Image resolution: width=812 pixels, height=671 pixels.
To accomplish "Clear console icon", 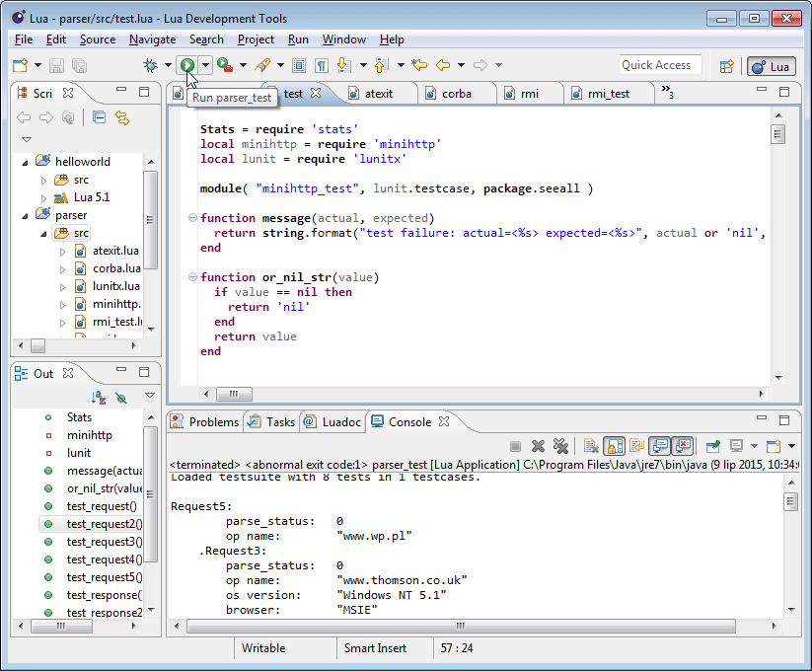I will (591, 446).
